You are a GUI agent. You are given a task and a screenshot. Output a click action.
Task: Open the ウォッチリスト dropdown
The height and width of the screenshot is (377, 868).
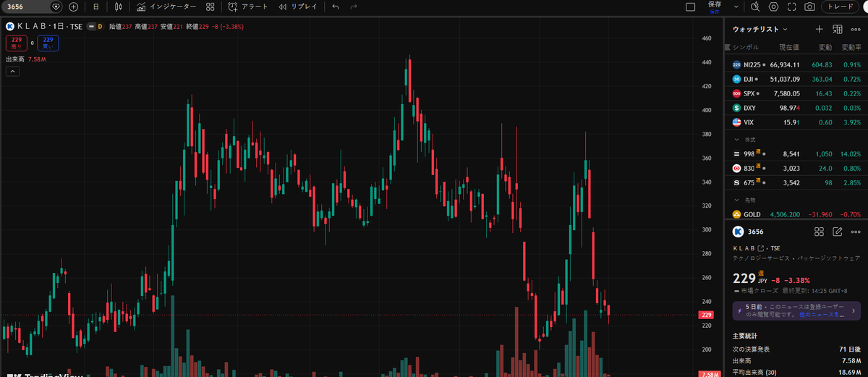pos(760,29)
